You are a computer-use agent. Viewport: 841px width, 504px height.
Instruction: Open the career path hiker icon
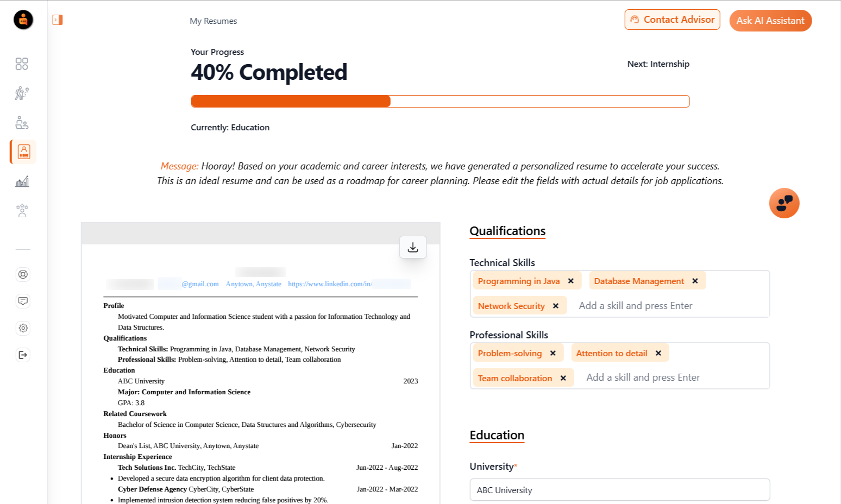click(x=22, y=93)
